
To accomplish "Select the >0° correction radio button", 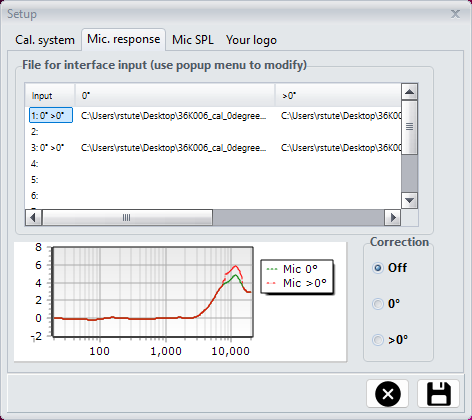I will (378, 340).
